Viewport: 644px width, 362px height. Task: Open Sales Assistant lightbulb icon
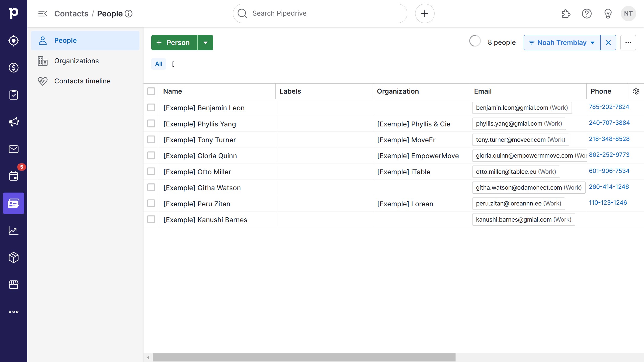pos(608,13)
